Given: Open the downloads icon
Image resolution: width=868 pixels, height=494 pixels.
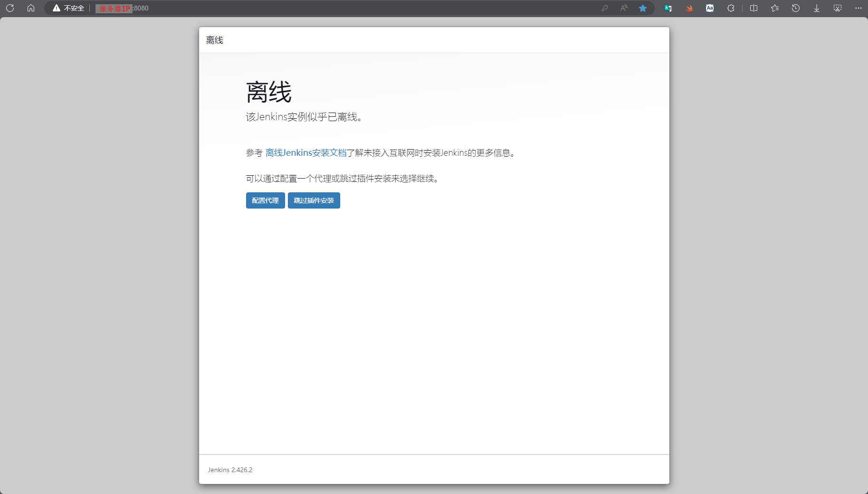Looking at the screenshot, I should tap(817, 8).
